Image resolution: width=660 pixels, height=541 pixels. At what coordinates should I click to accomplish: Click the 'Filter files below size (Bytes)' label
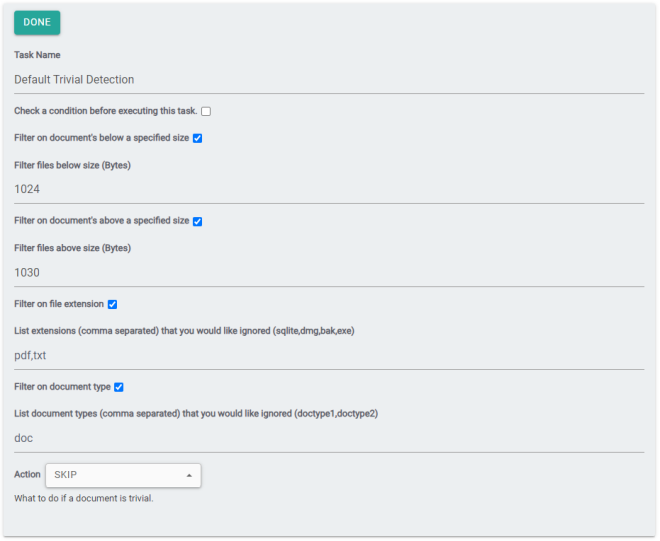coord(72,165)
